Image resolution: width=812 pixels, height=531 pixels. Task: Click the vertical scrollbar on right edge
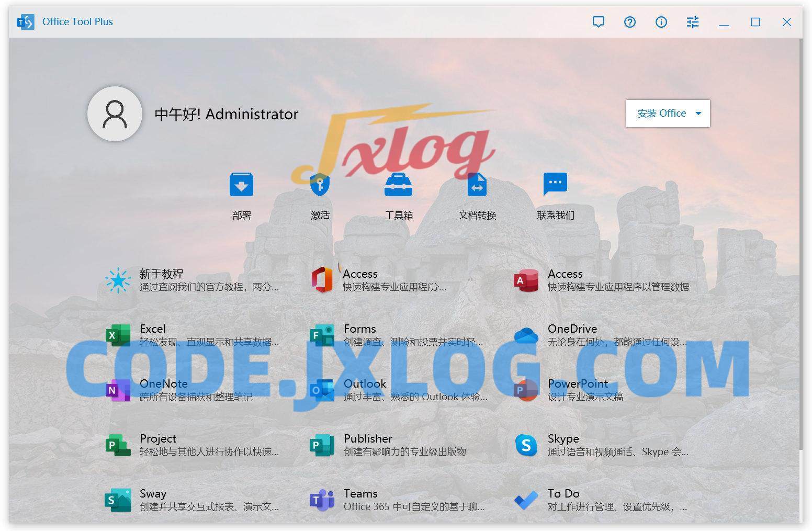click(x=800, y=246)
